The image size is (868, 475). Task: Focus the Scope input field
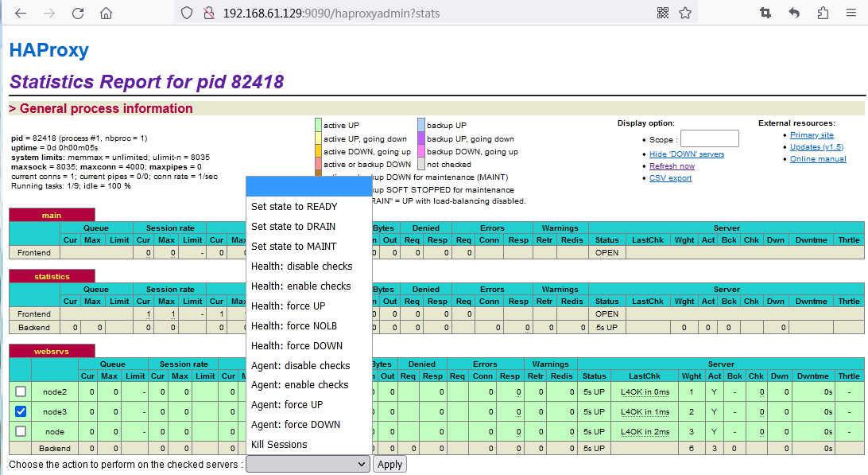[x=710, y=138]
